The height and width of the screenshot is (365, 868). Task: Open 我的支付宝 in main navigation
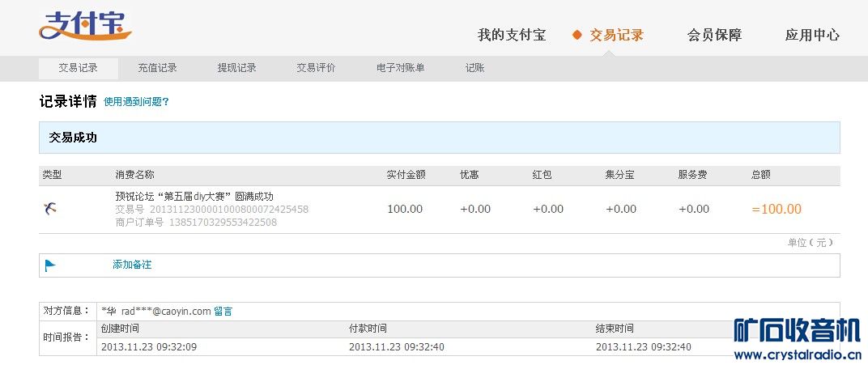click(511, 35)
